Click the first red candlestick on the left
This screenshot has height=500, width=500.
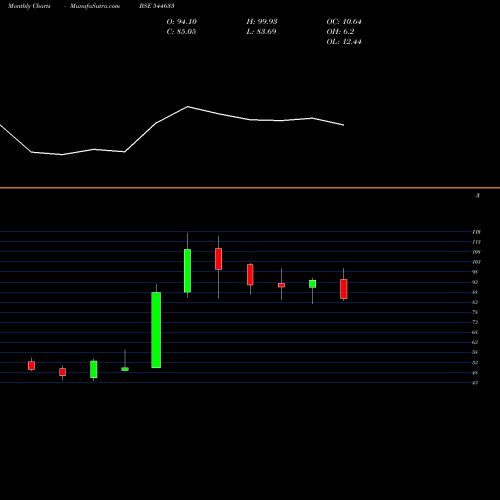pyautogui.click(x=31, y=366)
